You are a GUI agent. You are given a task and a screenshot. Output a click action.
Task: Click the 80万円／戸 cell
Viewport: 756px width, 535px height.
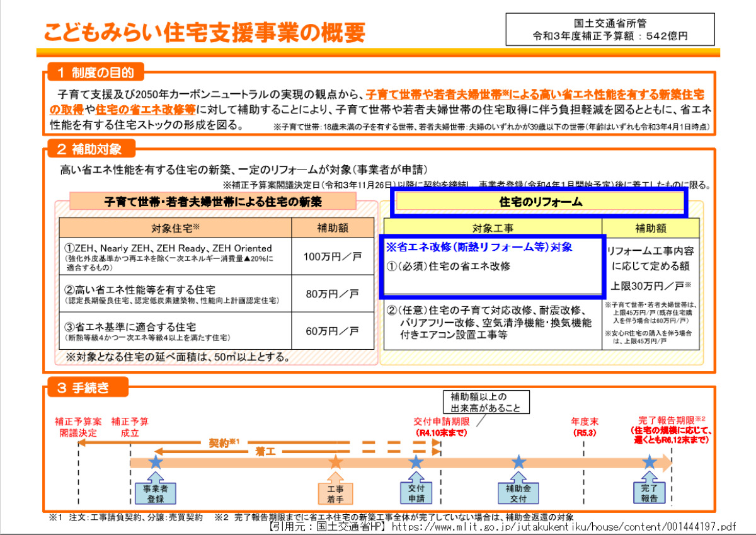click(333, 293)
